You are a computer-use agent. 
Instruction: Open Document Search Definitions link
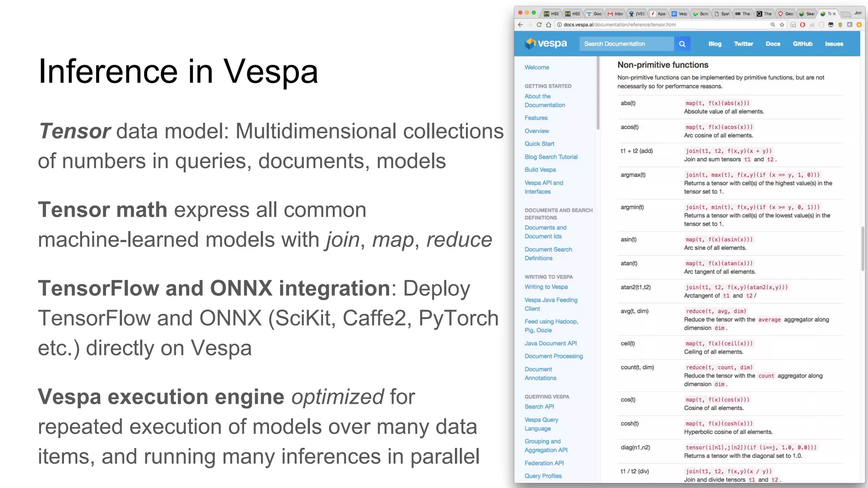tap(548, 254)
